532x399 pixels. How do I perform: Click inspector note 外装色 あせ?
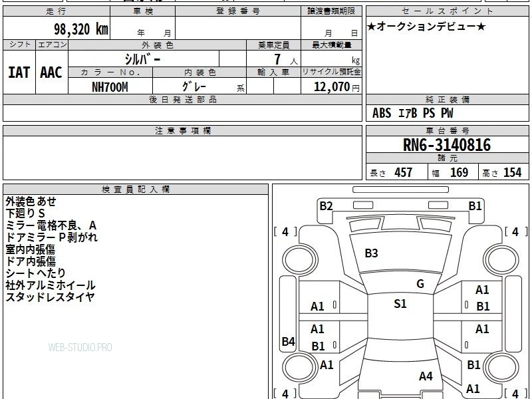pyautogui.click(x=31, y=201)
